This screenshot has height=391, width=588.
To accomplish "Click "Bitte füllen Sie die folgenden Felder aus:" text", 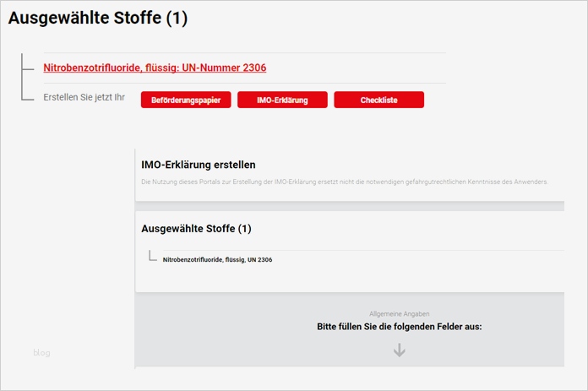I will pyautogui.click(x=399, y=326).
